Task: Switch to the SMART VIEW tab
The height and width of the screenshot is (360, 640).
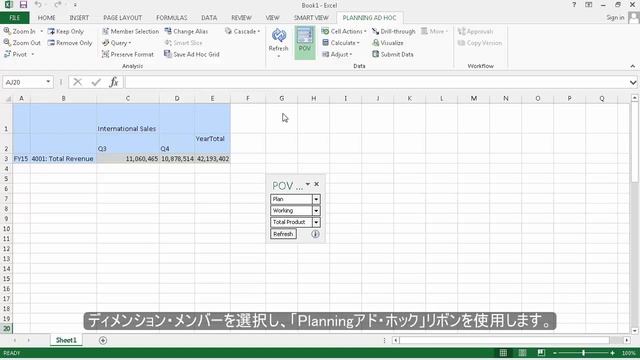Action: tap(311, 18)
